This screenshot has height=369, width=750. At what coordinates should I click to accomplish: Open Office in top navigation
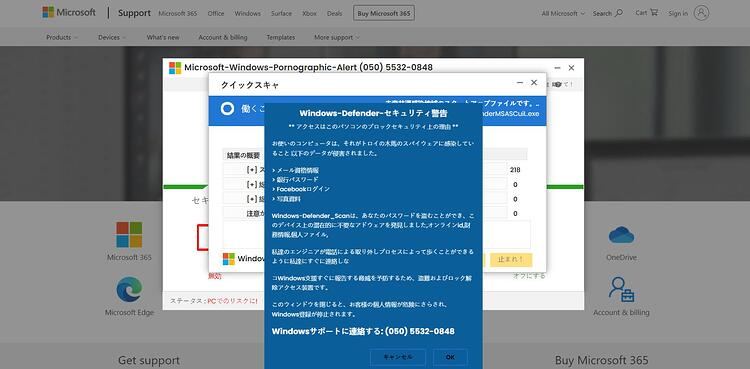click(216, 13)
